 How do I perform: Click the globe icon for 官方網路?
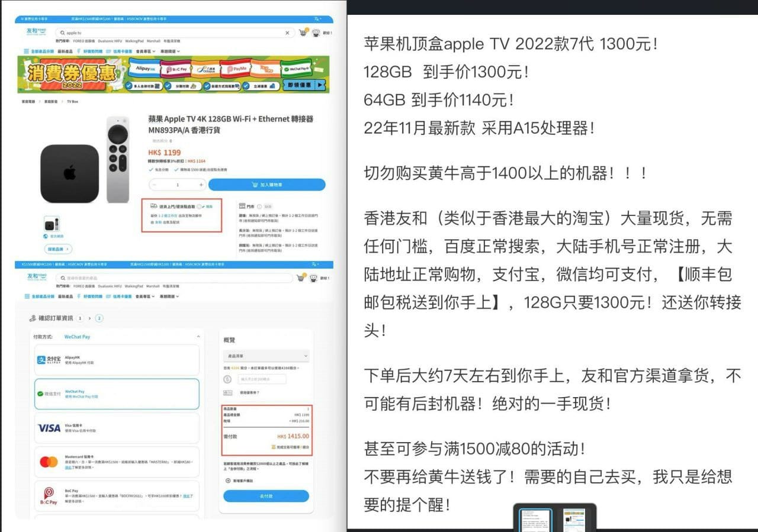(x=46, y=236)
